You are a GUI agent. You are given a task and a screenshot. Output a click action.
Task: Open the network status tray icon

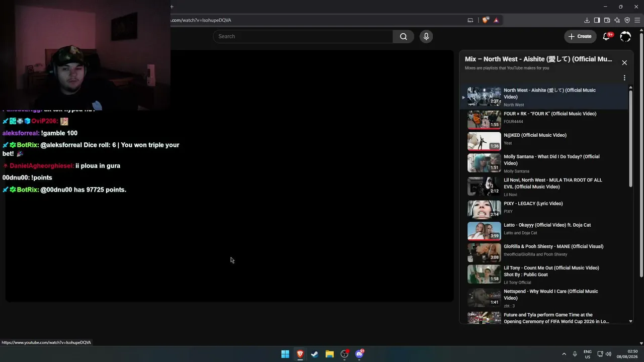coord(600,354)
